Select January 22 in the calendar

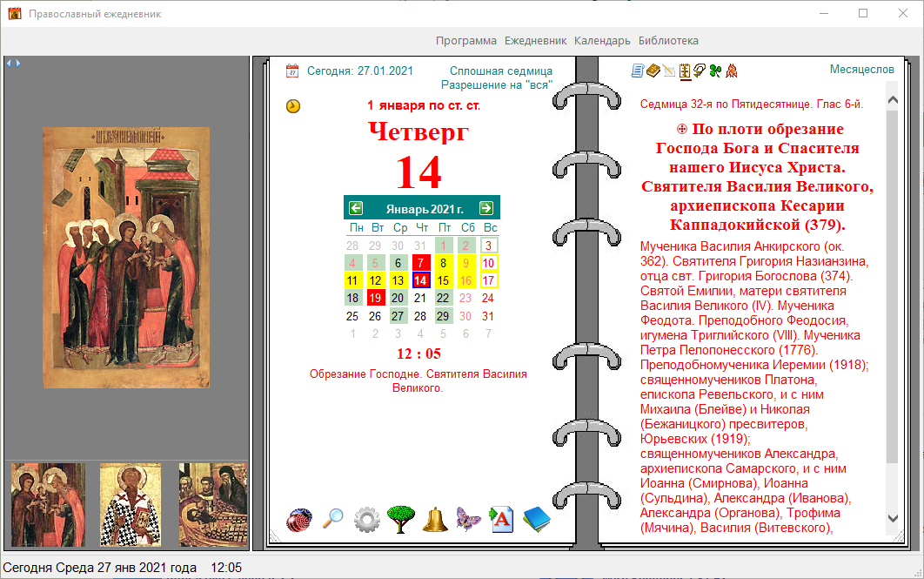click(443, 298)
